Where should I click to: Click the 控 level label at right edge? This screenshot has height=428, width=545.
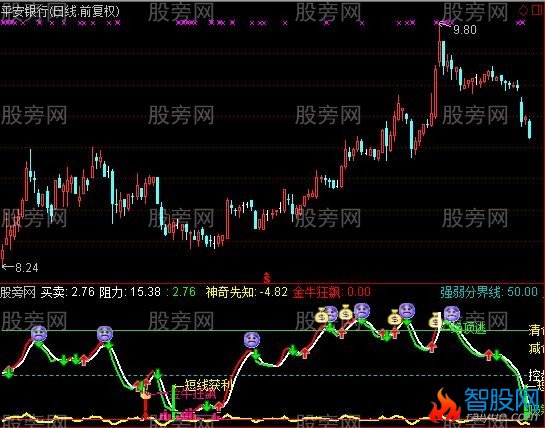(536, 375)
